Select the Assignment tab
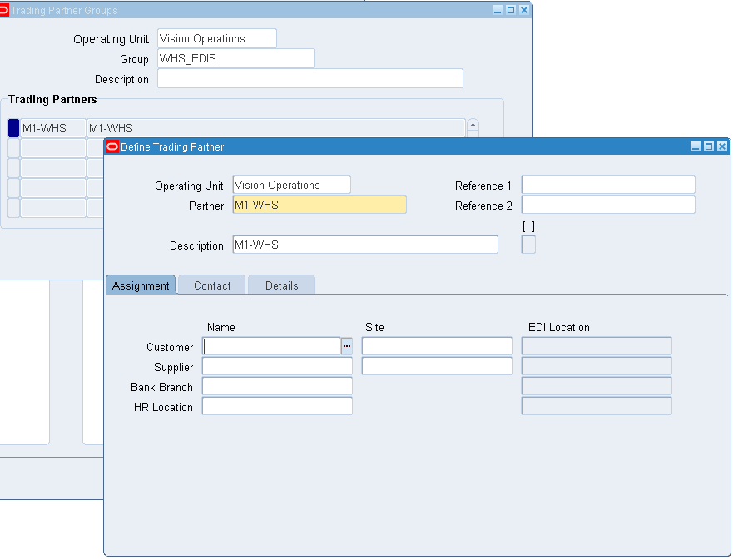 tap(141, 285)
